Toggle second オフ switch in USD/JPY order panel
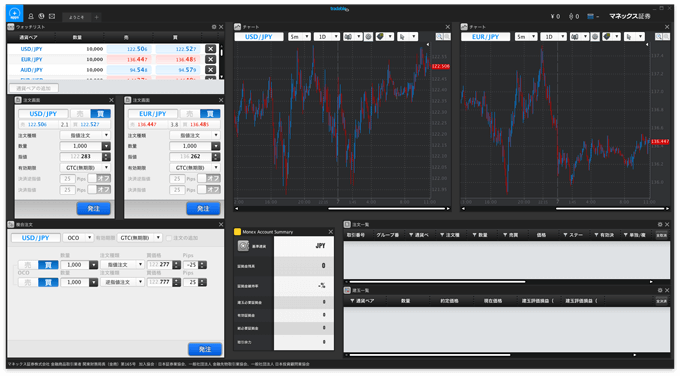Image resolution: width=680 pixels, height=376 pixels. coord(99,190)
